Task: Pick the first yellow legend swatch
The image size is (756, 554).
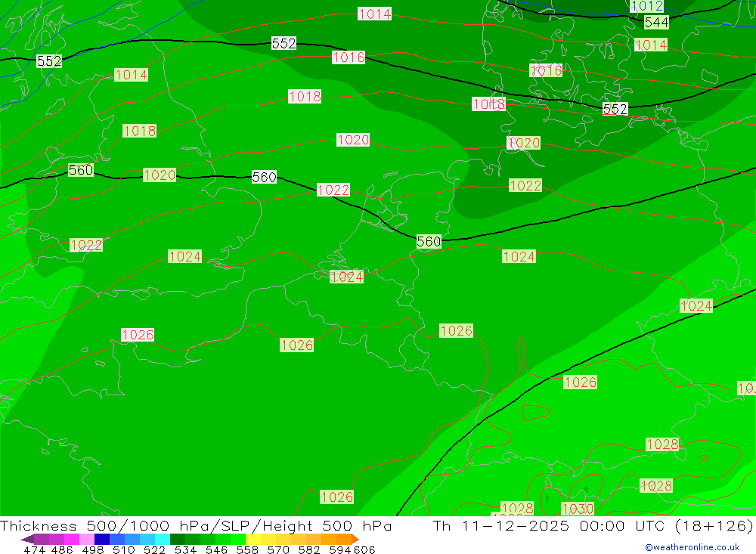Action: pos(253,539)
